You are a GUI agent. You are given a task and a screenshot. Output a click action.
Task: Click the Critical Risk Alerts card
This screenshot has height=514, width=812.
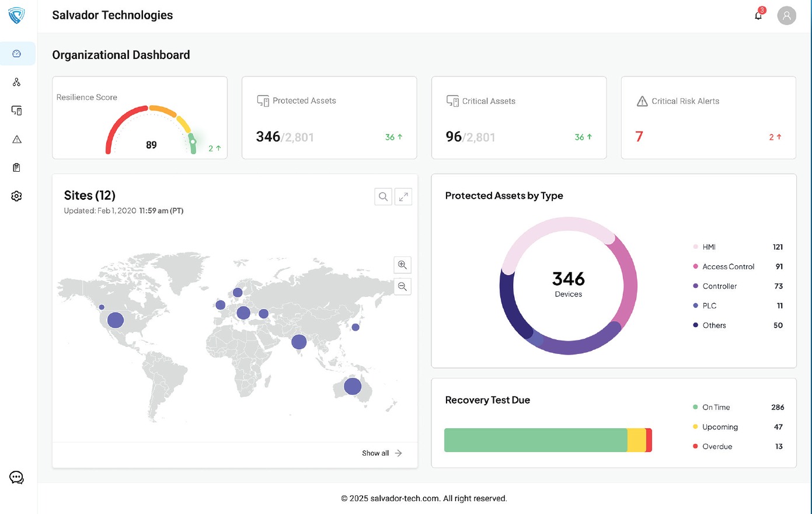[708, 117]
